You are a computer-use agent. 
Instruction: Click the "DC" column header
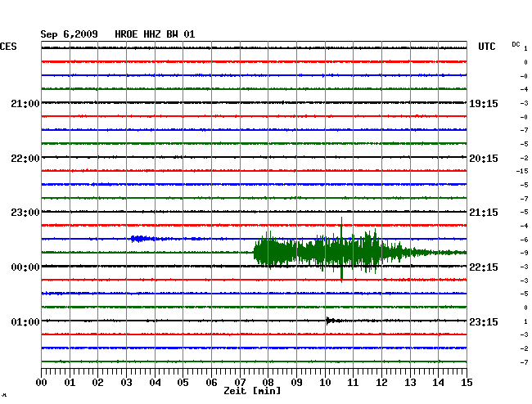[x=516, y=44]
